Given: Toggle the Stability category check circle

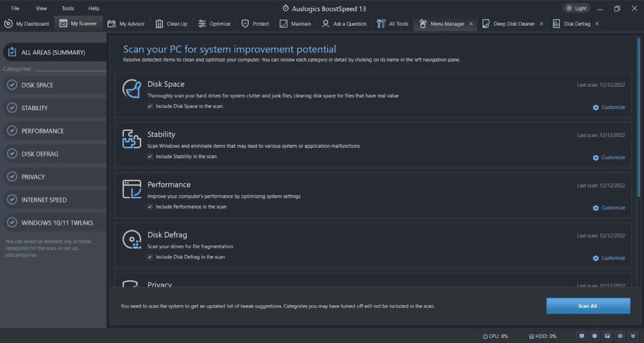Looking at the screenshot, I should coord(13,108).
